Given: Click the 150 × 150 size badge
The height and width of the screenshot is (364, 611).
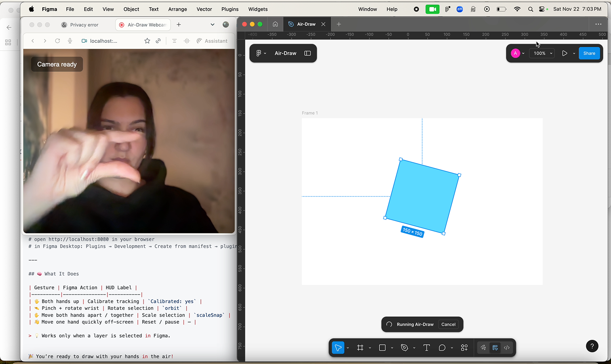Looking at the screenshot, I should (x=412, y=232).
